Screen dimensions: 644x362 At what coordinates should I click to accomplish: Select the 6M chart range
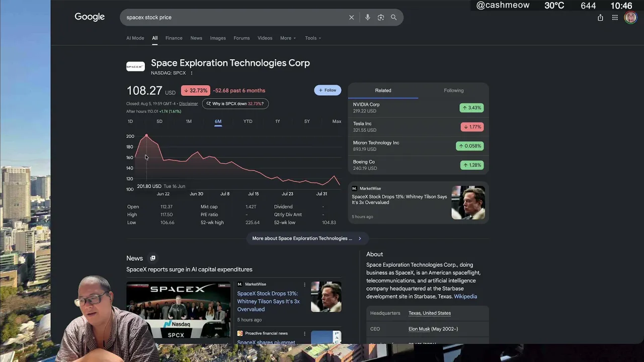click(x=218, y=121)
